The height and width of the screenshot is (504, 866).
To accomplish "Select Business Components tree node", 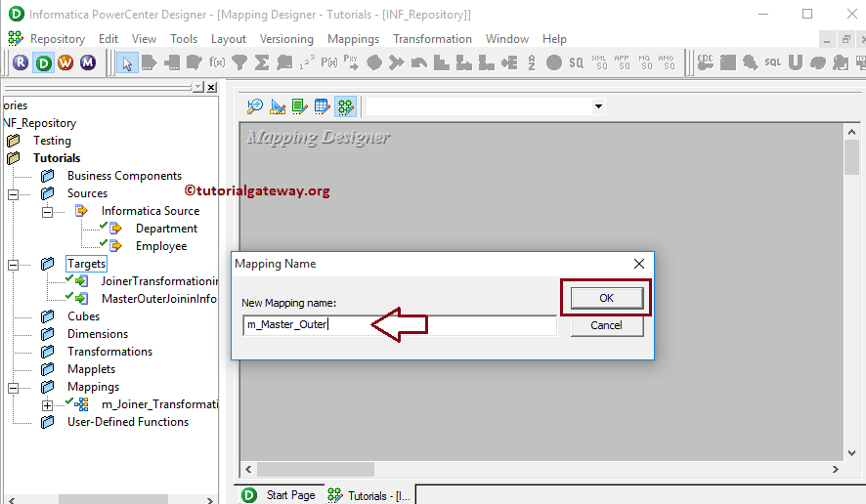I will pos(124,176).
